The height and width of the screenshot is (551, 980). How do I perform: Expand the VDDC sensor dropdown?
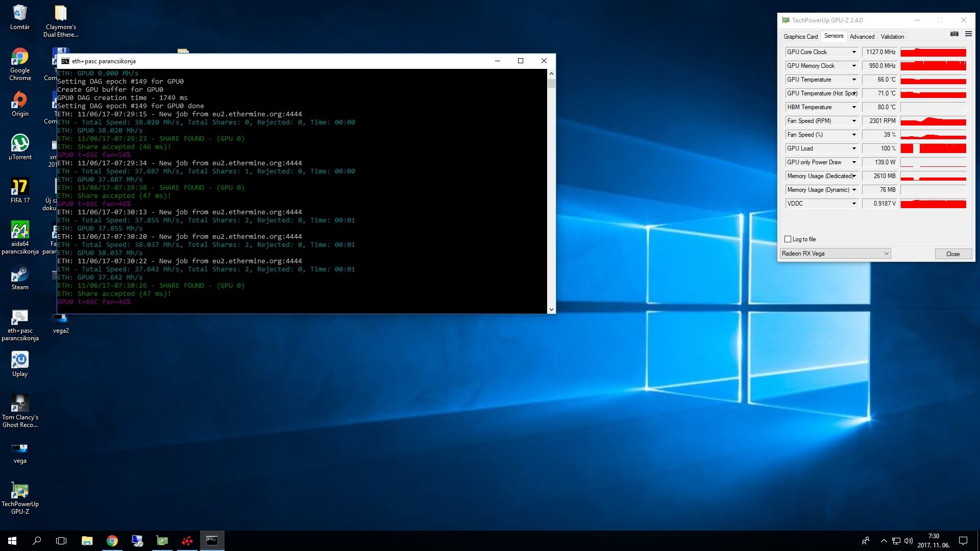coord(854,204)
